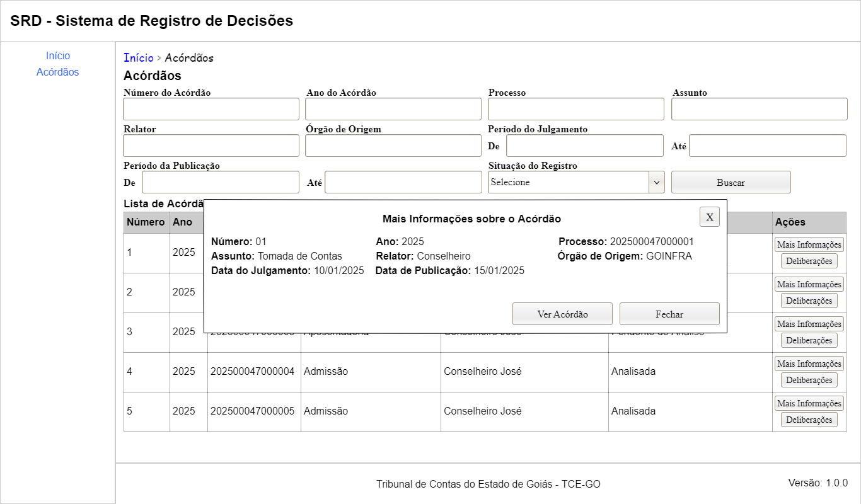Open Deliberações for acórdão 5
This screenshot has width=861, height=504.
click(x=809, y=420)
